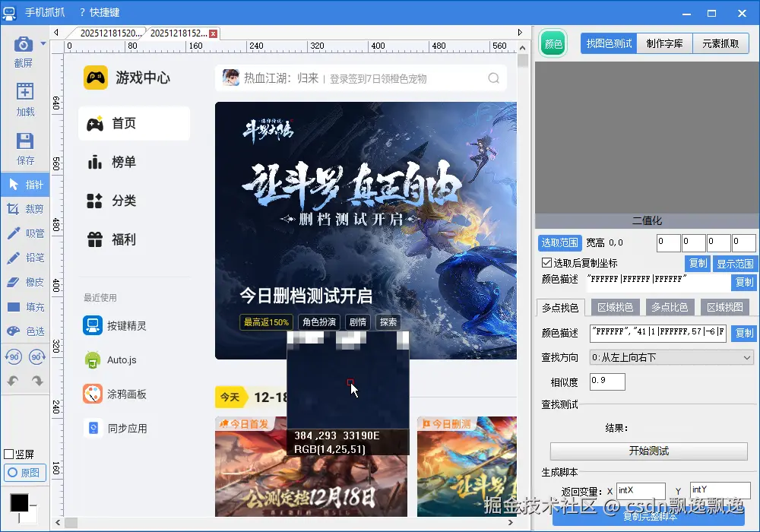
Task: Click the 显示范围 button
Action: (735, 263)
